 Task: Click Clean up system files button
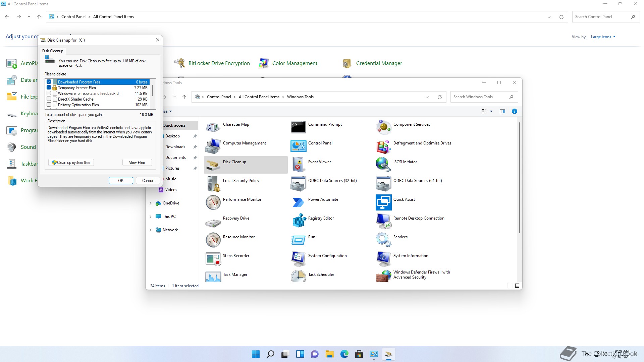click(71, 163)
